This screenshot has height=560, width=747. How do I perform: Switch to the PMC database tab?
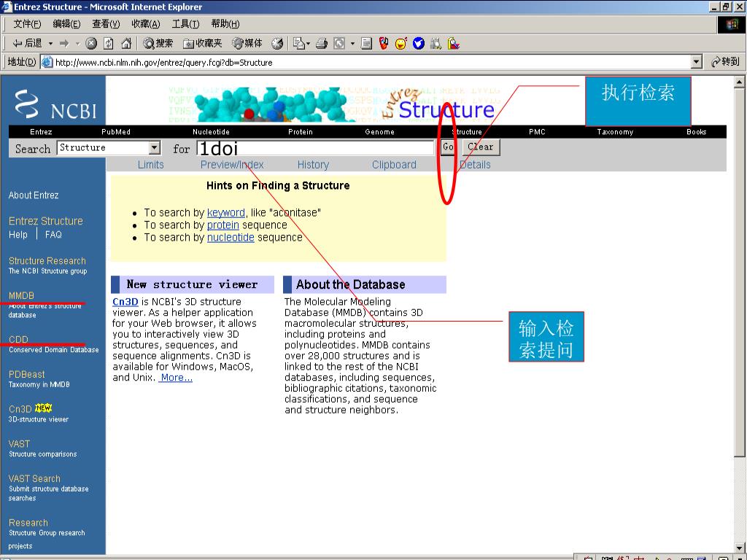537,132
